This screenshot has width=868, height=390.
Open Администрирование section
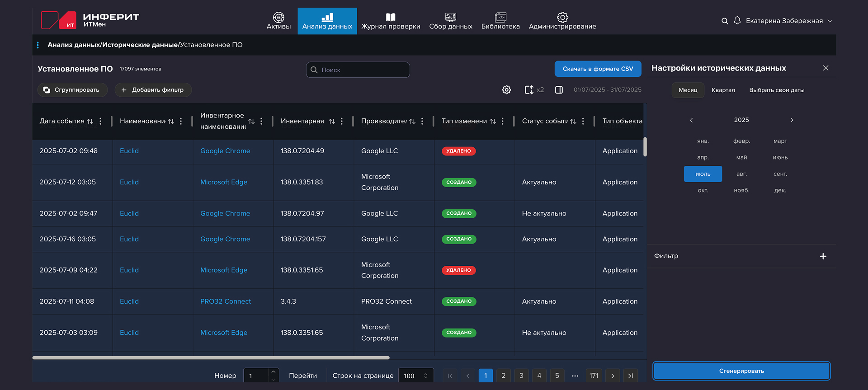(x=562, y=21)
